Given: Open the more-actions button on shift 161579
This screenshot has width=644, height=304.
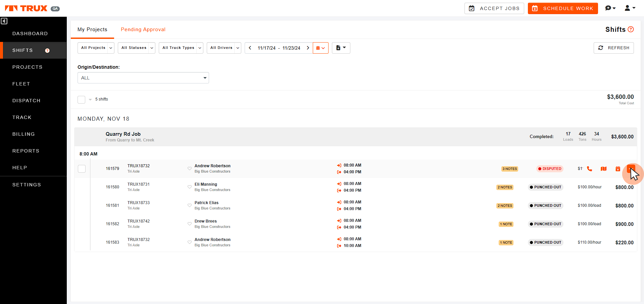Looking at the screenshot, I should pyautogui.click(x=631, y=169).
